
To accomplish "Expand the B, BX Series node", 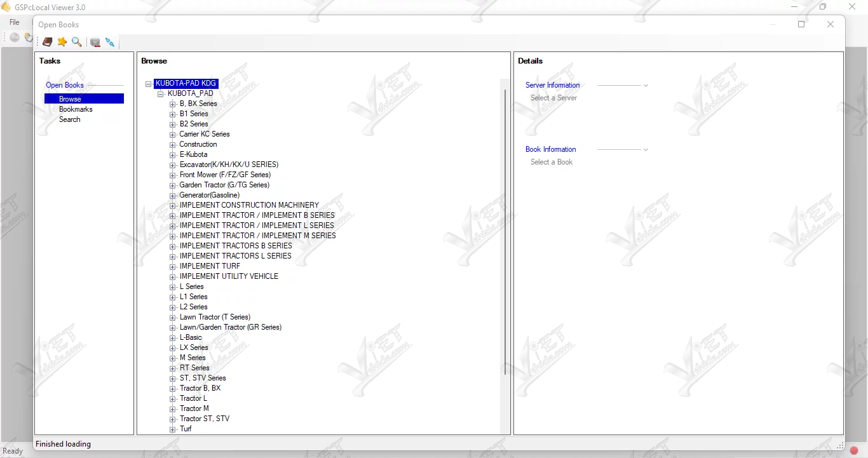I will [173, 104].
